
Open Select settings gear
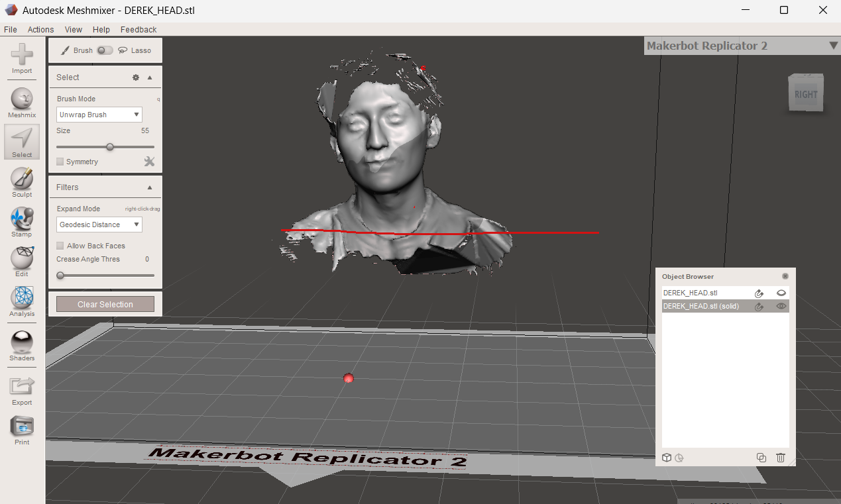pyautogui.click(x=136, y=77)
